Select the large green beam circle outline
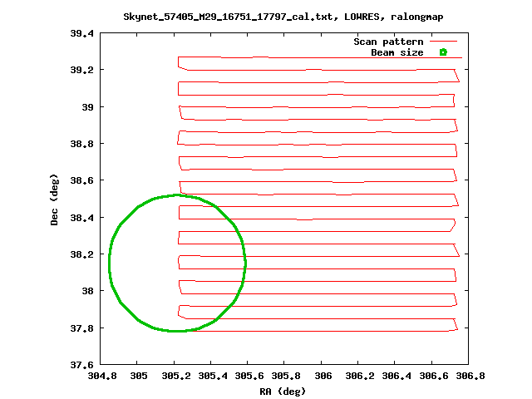This screenshot has width=532, height=399. pyautogui.click(x=177, y=263)
